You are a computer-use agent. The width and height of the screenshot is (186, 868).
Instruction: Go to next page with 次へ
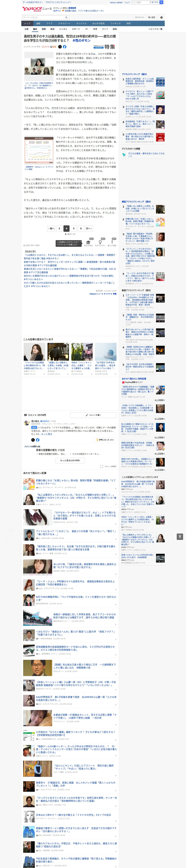click(x=89, y=228)
